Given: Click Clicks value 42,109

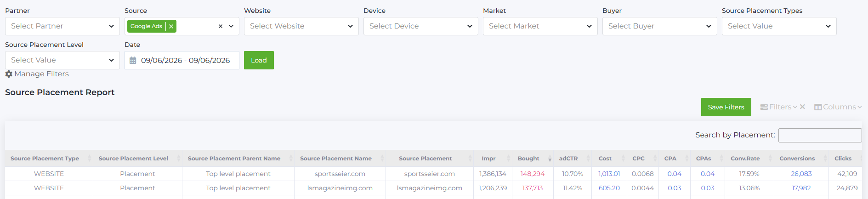Looking at the screenshot, I should [x=847, y=174].
